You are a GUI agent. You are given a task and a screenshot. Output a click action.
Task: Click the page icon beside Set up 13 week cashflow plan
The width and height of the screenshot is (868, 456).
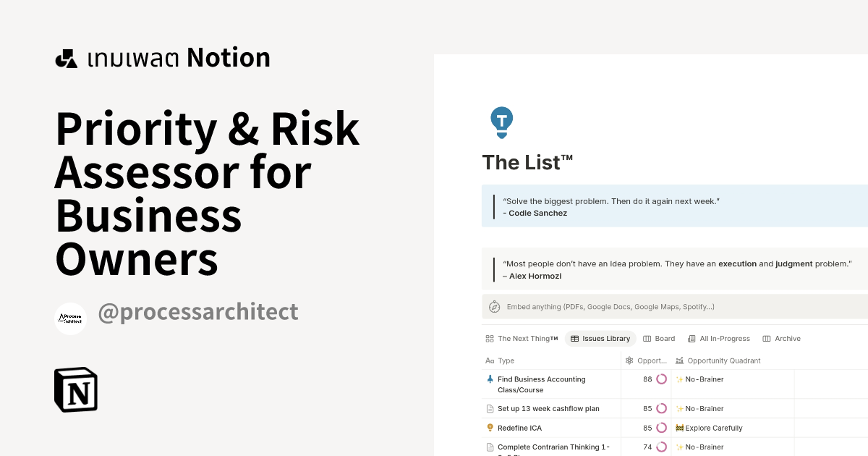pos(490,408)
